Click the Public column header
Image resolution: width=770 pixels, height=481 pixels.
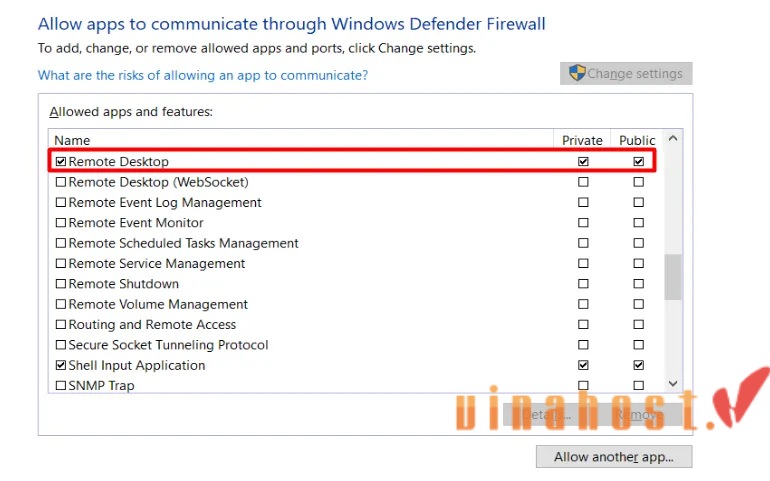(x=637, y=141)
